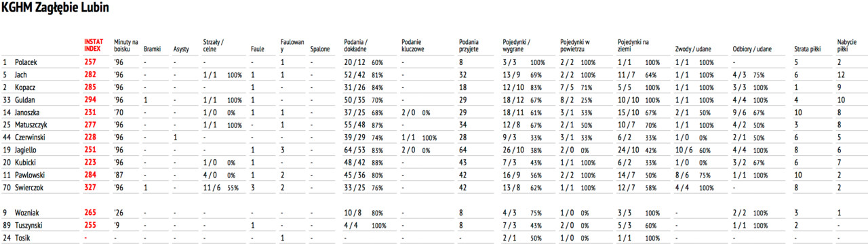Viewport: 868px width, 248px height.
Task: Click the Podania / dokładne column header
Action: (x=357, y=45)
